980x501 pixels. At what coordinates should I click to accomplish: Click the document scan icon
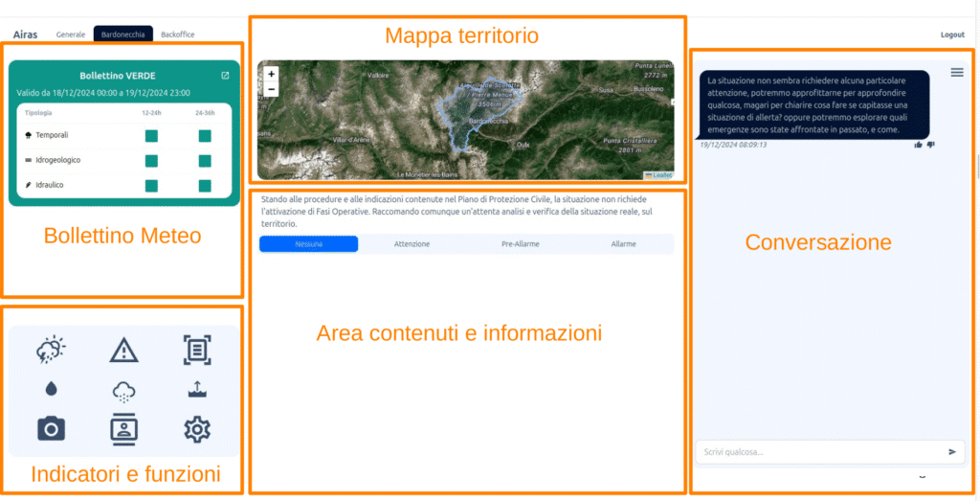[197, 351]
